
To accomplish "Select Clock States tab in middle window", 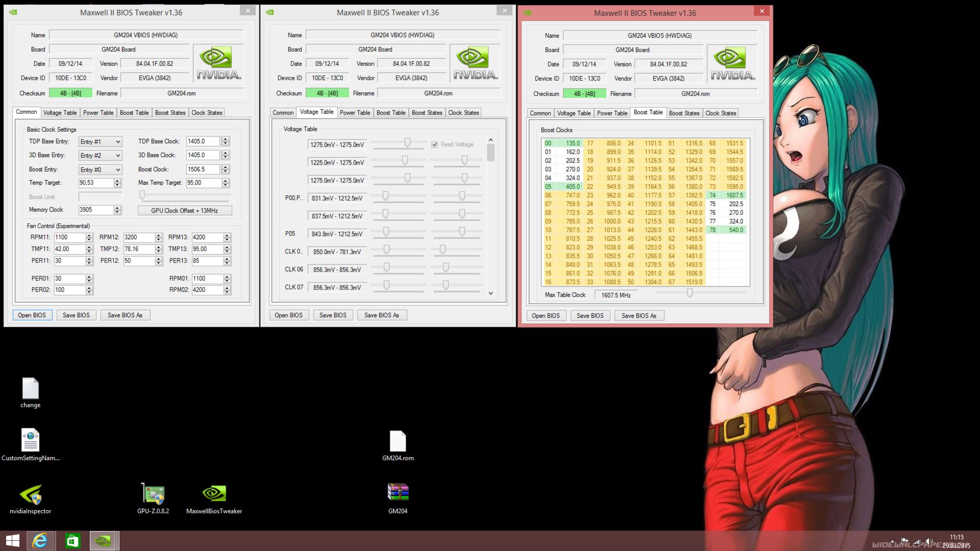I will (464, 113).
